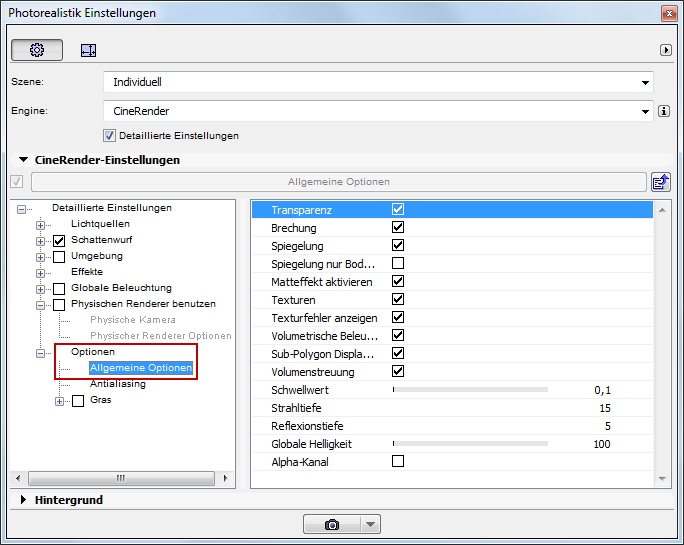Uncheck Sub-Polygon Displa... option
Image resolution: width=684 pixels, height=545 pixels.
[398, 353]
